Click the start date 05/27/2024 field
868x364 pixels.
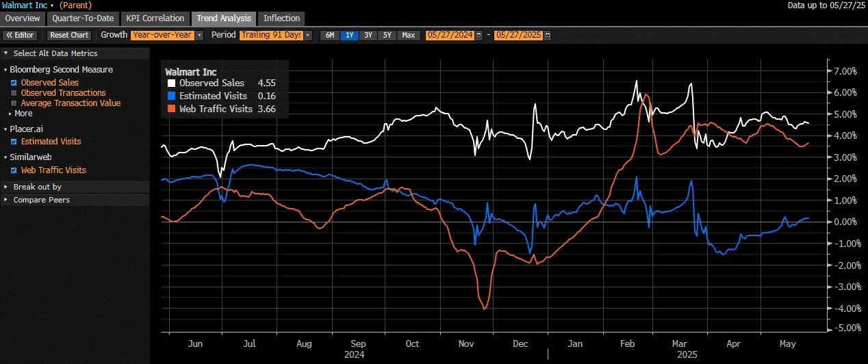pos(449,35)
